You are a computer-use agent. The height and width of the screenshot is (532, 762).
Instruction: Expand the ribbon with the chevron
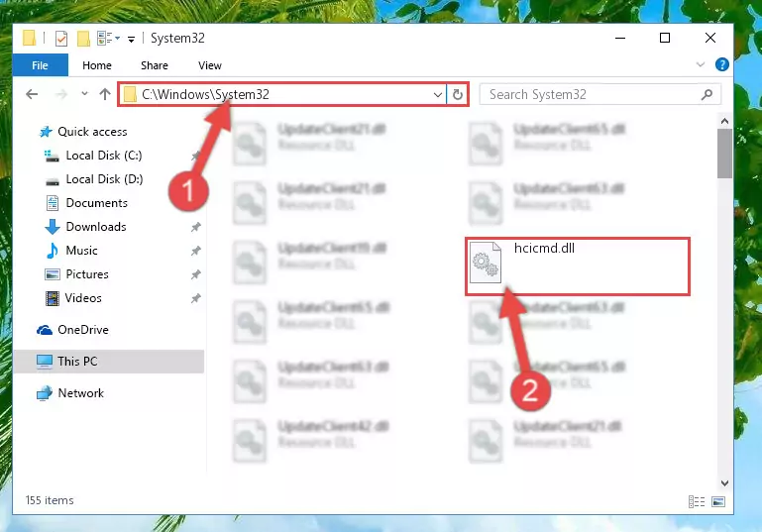click(701, 64)
